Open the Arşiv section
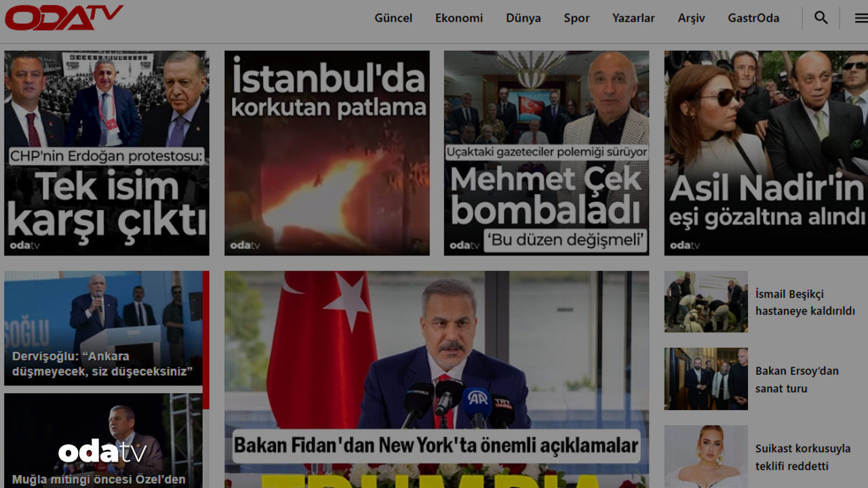Image resolution: width=868 pixels, height=488 pixels. coord(691,18)
